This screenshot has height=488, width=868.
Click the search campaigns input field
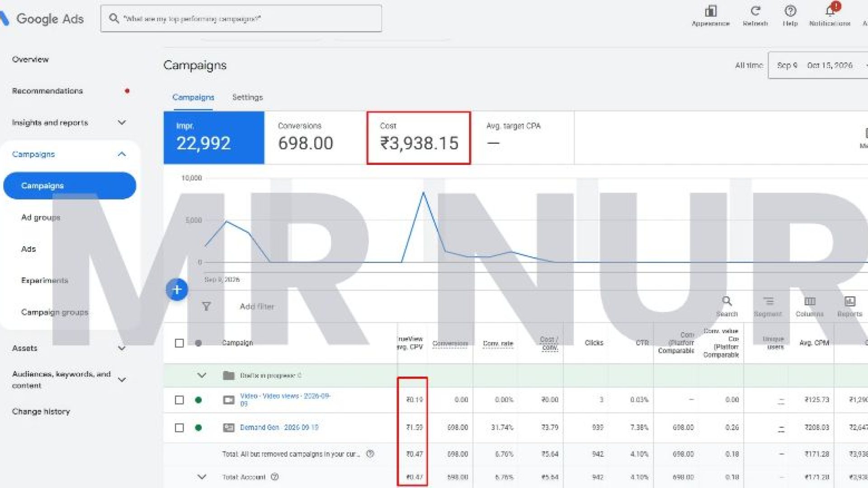tap(241, 19)
